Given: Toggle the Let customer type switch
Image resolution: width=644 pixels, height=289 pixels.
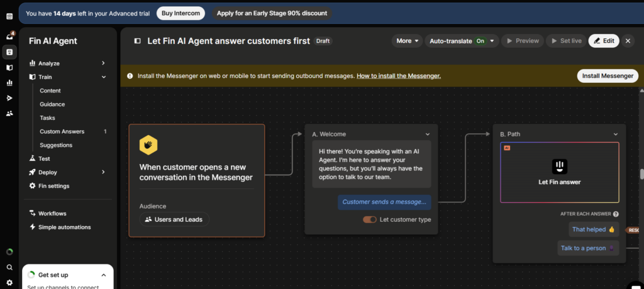Looking at the screenshot, I should [x=370, y=220].
